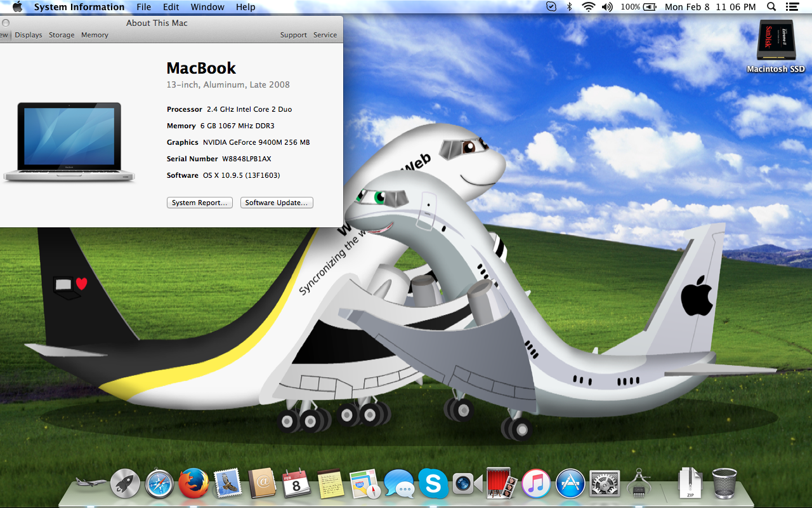Viewport: 812px width, 508px height.
Task: Open the Apple menu
Action: (x=17, y=7)
